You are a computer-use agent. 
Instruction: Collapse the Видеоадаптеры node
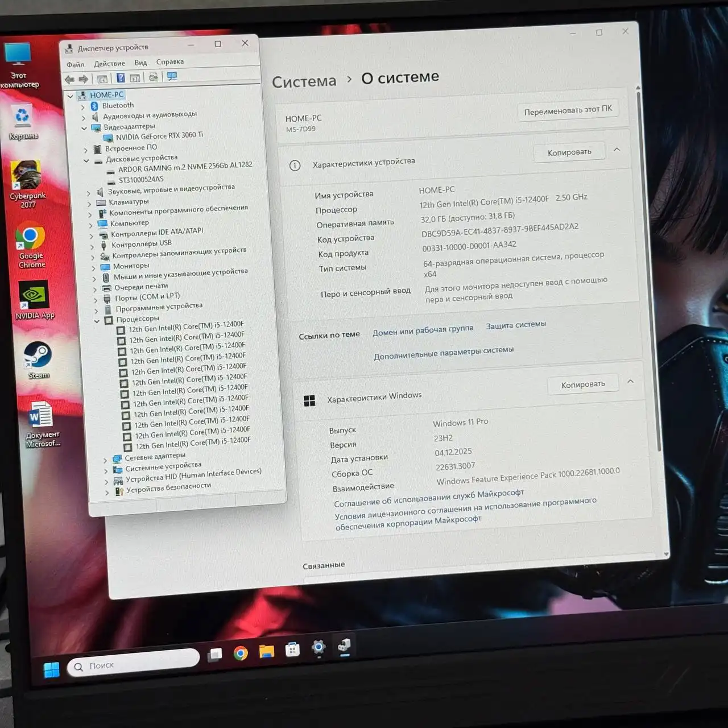click(84, 128)
